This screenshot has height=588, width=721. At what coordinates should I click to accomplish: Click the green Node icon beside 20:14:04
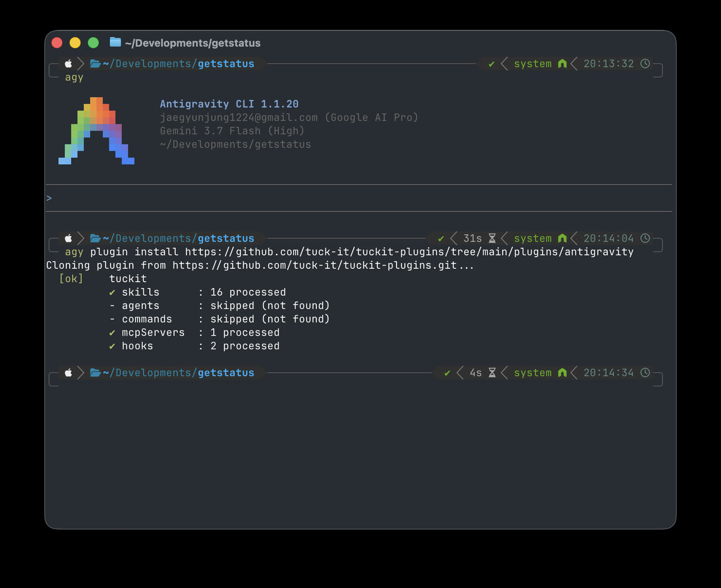pyautogui.click(x=562, y=238)
